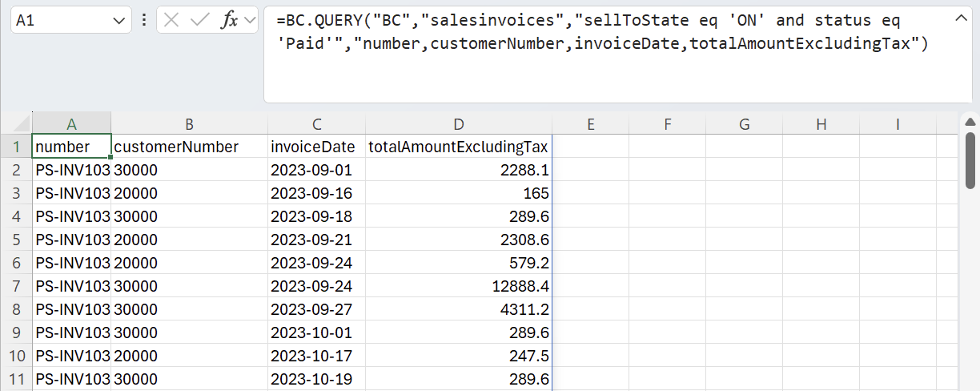The image size is (980, 391).
Task: Select cell containing amount 12888.4
Action: (x=458, y=286)
